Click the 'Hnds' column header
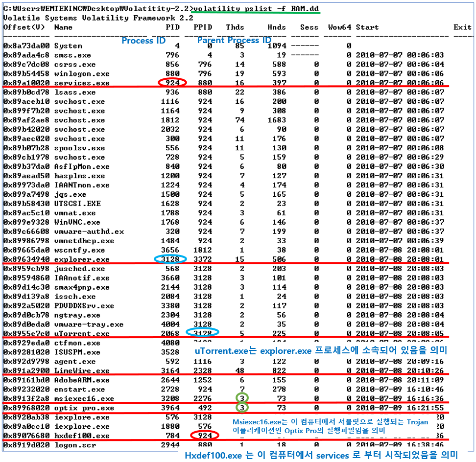 point(277,27)
